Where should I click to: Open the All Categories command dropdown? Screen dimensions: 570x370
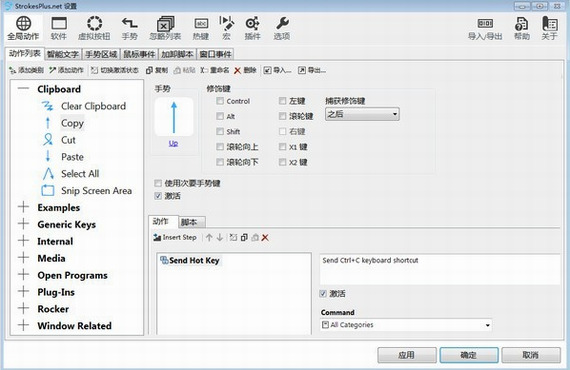pyautogui.click(x=406, y=325)
